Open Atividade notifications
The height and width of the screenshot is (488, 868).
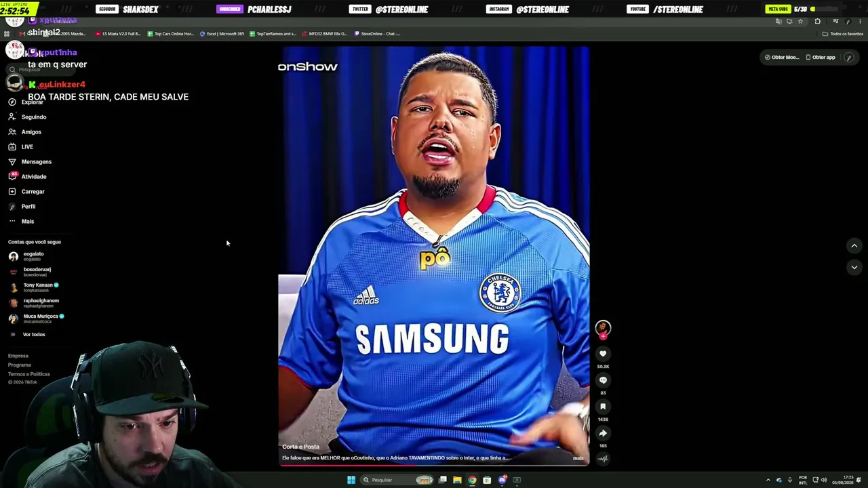pos(27,176)
